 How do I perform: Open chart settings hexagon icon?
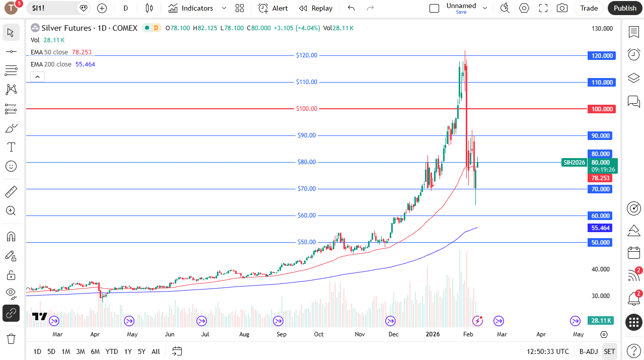tap(524, 8)
